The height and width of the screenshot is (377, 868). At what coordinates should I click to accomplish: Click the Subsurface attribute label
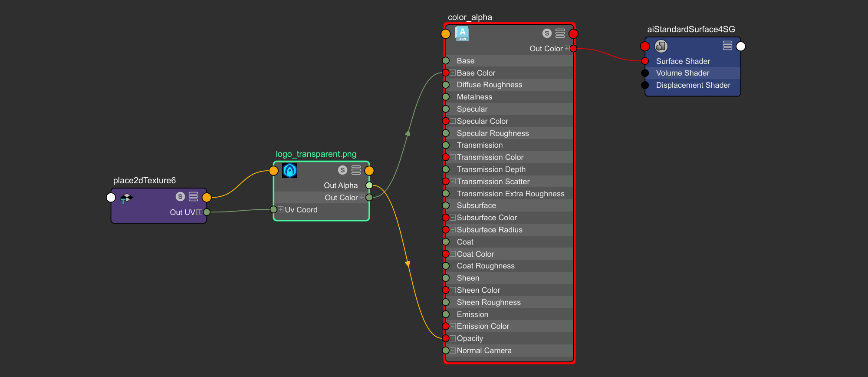click(x=476, y=205)
